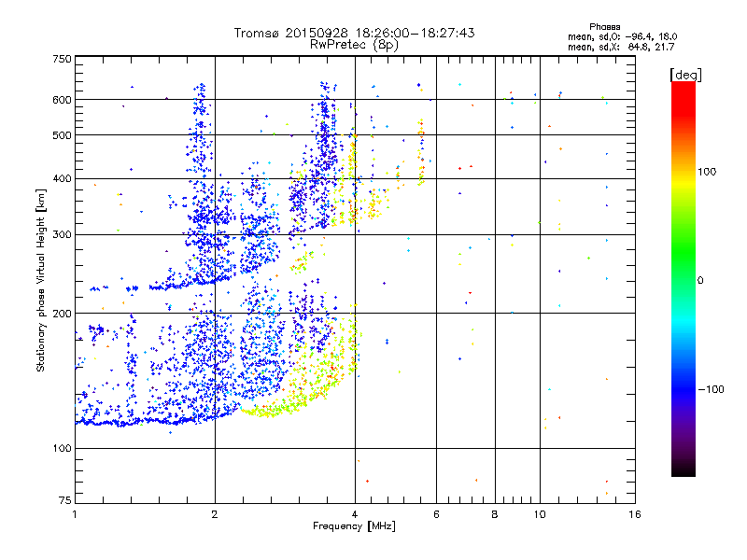Click the x-axis tick label '1'

tap(75, 514)
